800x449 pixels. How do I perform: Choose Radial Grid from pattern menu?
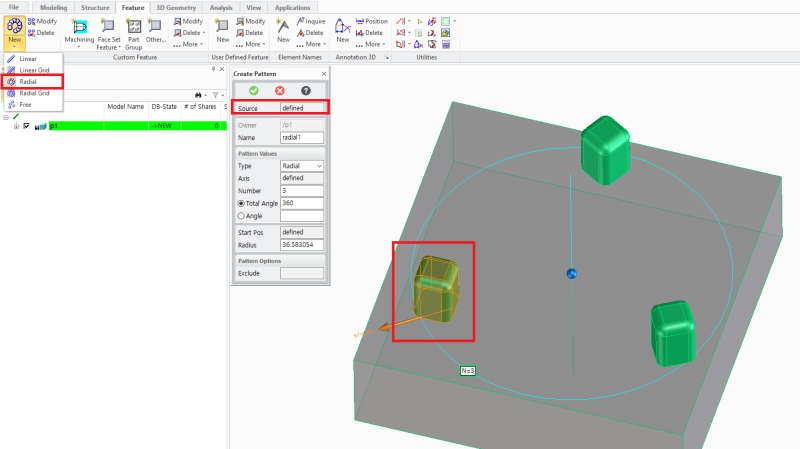(33, 93)
